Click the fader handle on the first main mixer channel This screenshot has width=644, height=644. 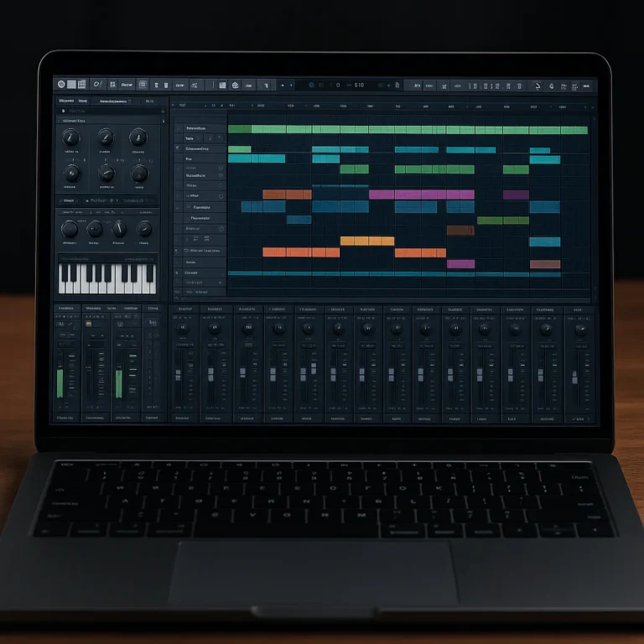pyautogui.click(x=179, y=375)
